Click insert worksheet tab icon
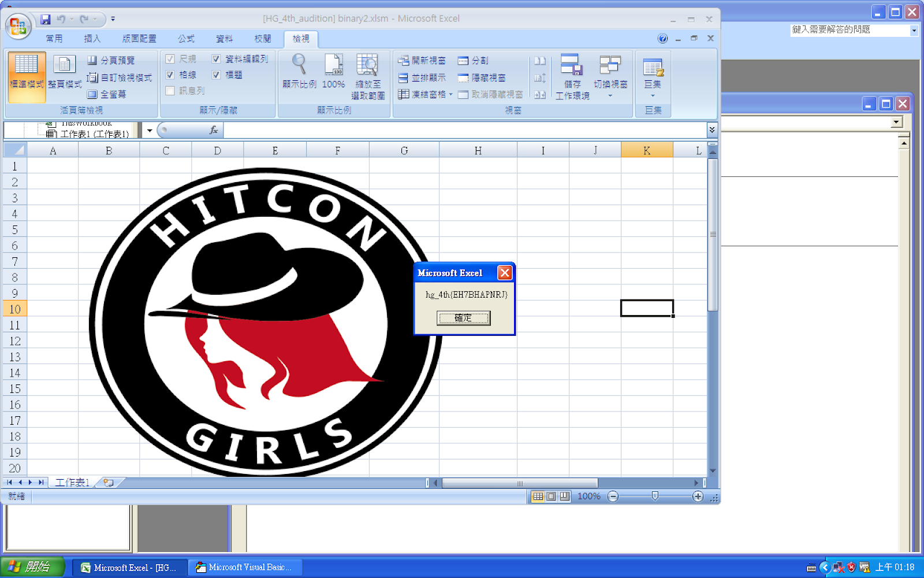The image size is (924, 578). tap(108, 482)
